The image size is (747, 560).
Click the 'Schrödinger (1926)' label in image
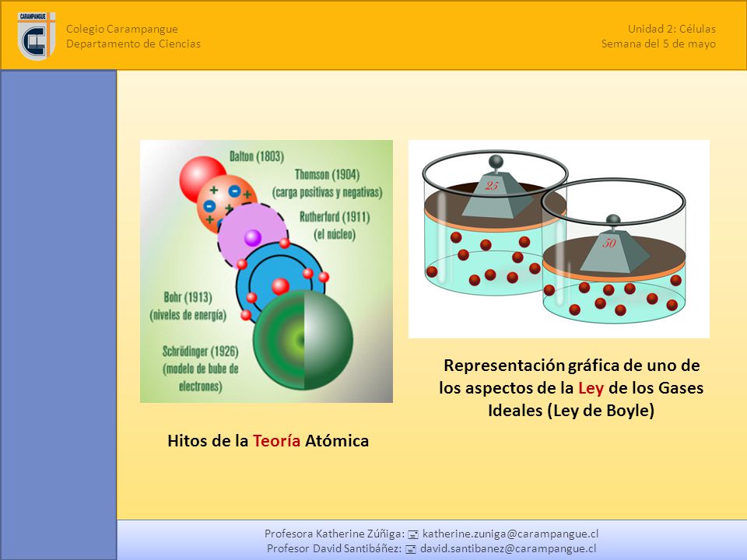pos(200,352)
